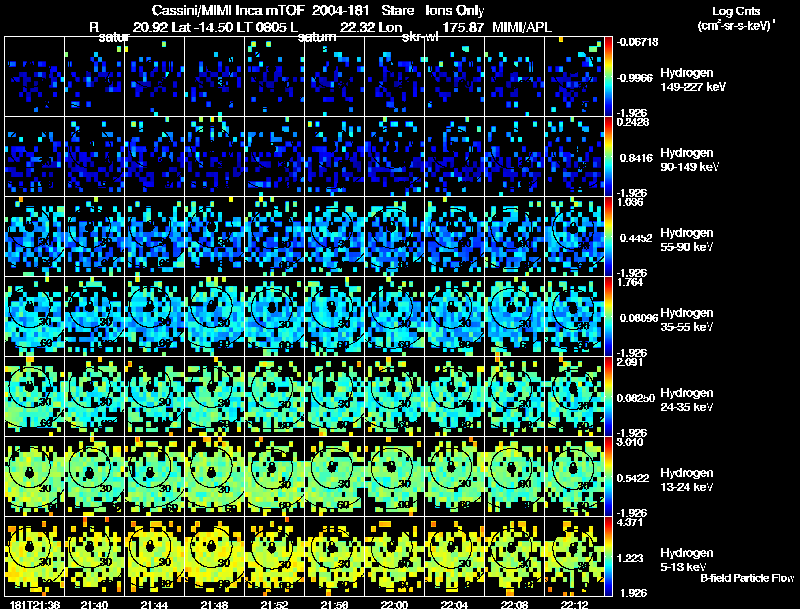This screenshot has width=800, height=609.
Task: Click the 1.764 color scale value
Action: pyautogui.click(x=630, y=282)
